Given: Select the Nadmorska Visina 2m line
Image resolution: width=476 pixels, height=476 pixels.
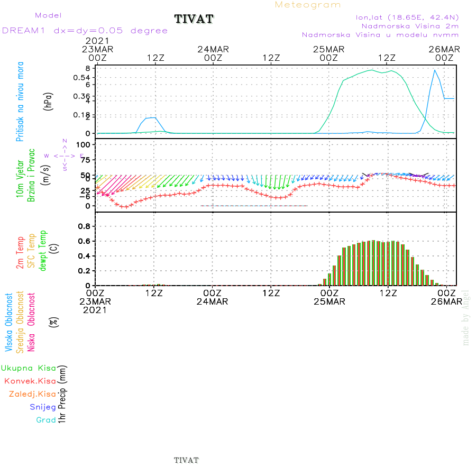Looking at the screenshot, I should coord(410,26).
